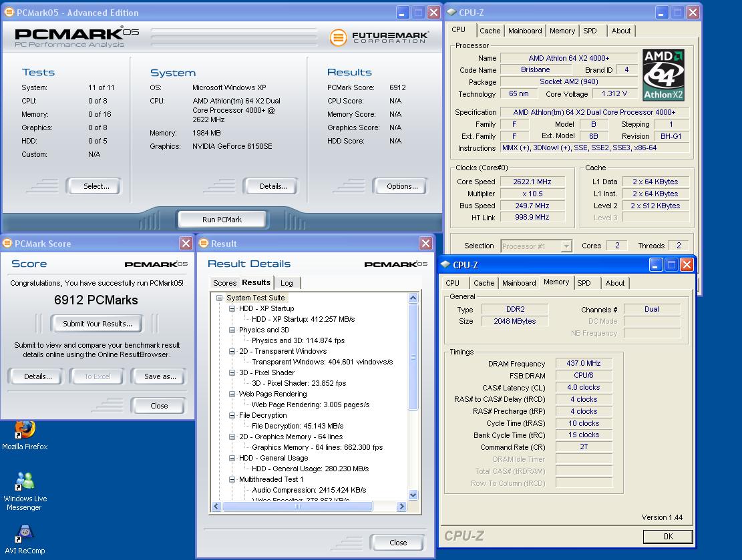Click CAS# Latency value 4.0 clocks
The width and height of the screenshot is (742, 560).
(x=584, y=387)
